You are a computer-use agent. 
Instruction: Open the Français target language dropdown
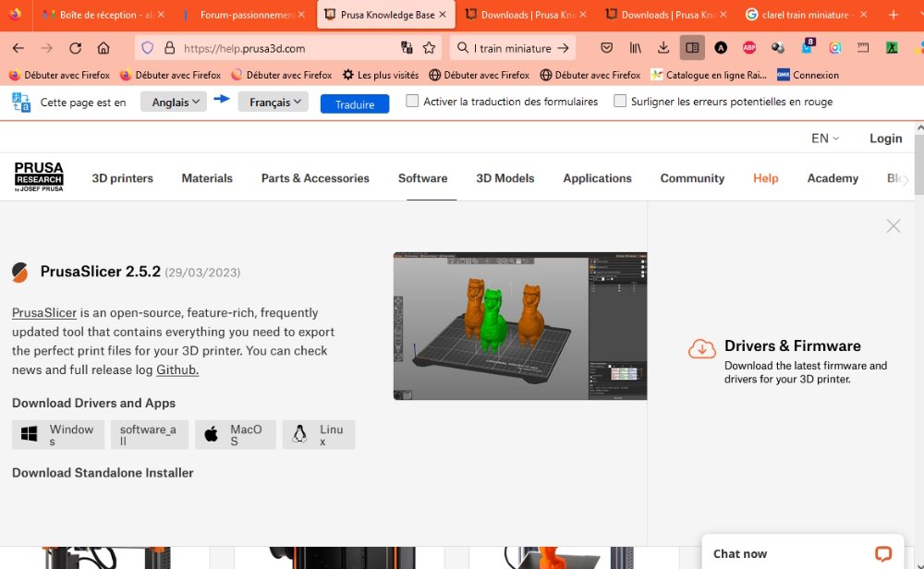coord(274,102)
